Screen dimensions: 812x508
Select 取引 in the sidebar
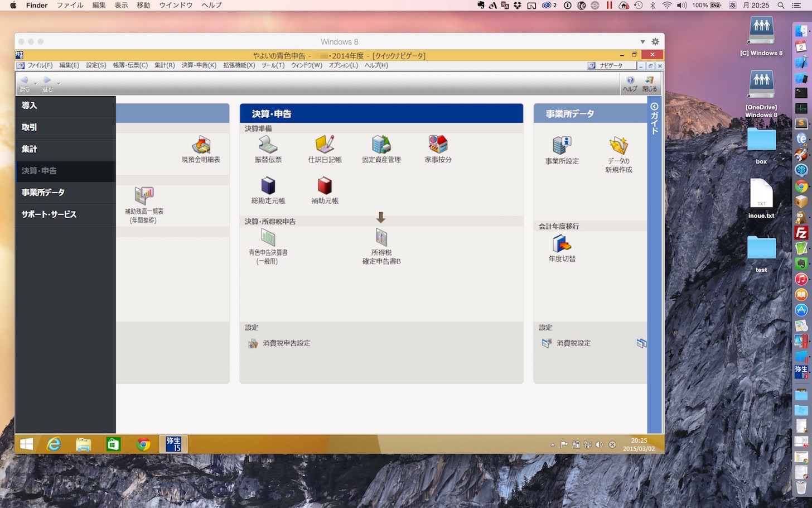[x=65, y=127]
